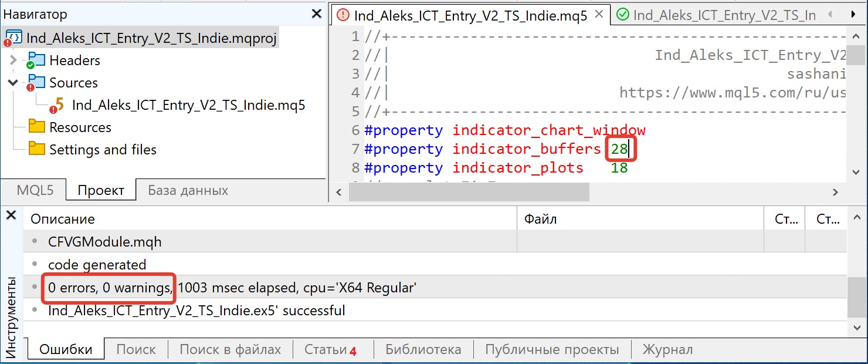
Task: Click the mq5 source file icon
Action: (58, 105)
